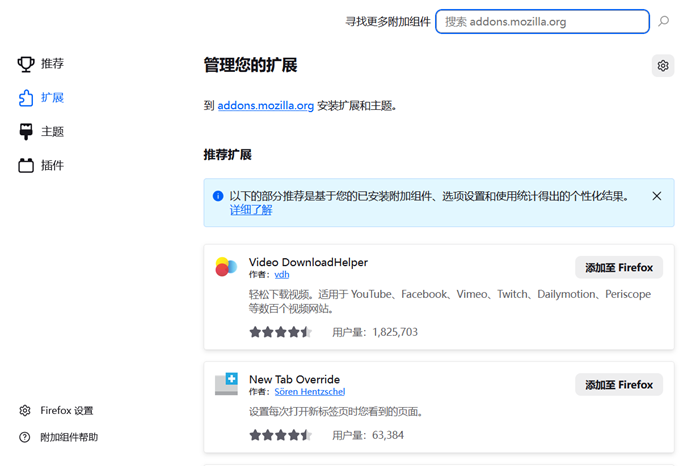Click user count 1,825,703
The height and width of the screenshot is (466, 700).
pos(395,332)
